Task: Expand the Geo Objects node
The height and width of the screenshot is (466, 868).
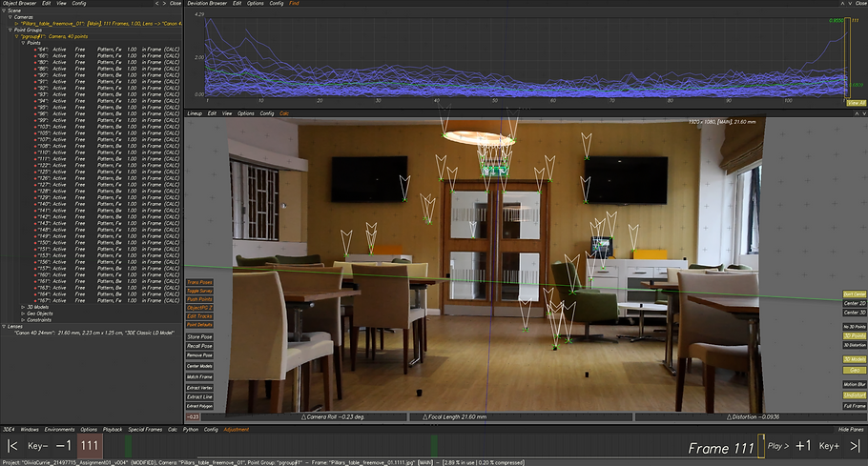Action: tap(23, 314)
